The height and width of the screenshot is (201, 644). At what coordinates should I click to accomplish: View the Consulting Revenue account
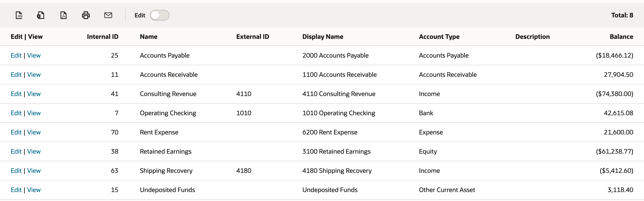34,94
